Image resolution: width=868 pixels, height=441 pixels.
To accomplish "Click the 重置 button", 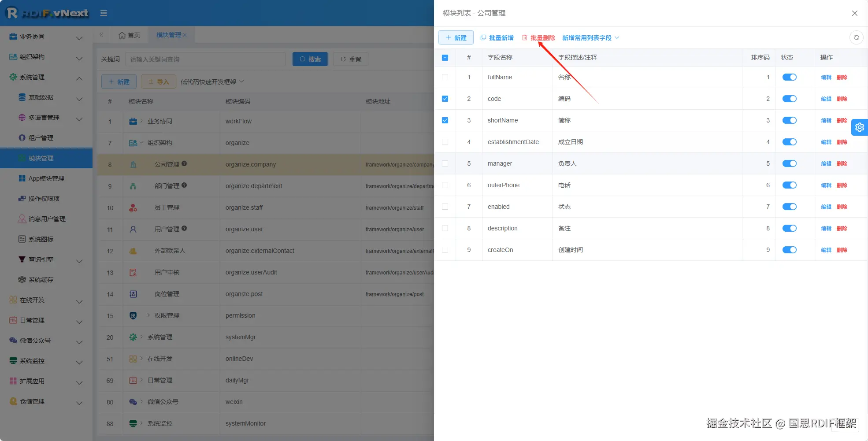I will click(351, 59).
